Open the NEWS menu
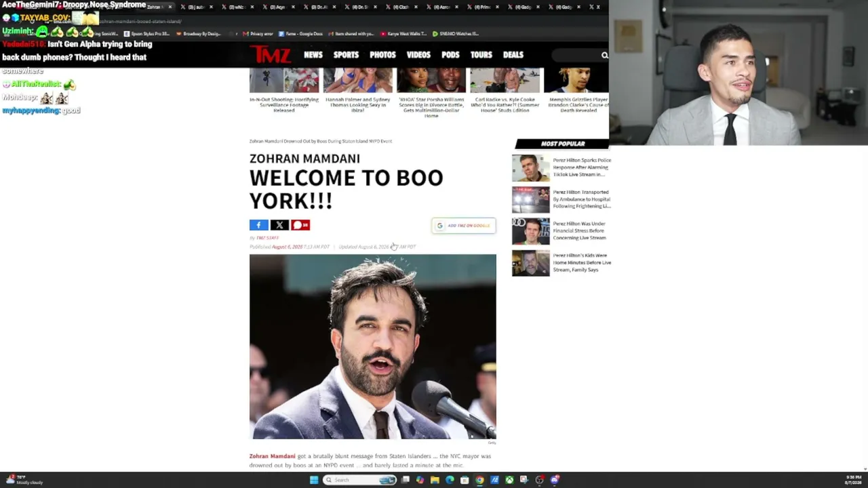868x488 pixels. (313, 55)
